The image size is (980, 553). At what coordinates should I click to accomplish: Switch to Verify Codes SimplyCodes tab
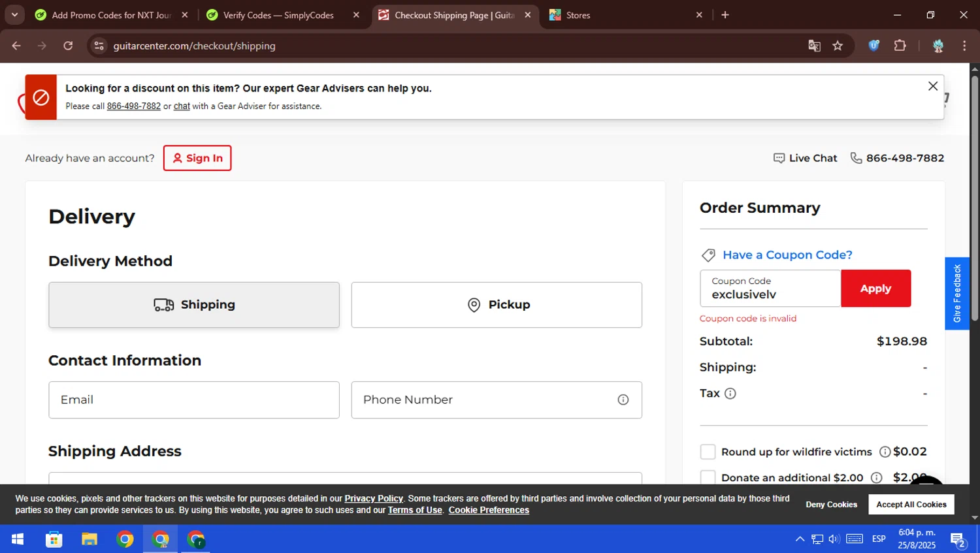point(278,15)
